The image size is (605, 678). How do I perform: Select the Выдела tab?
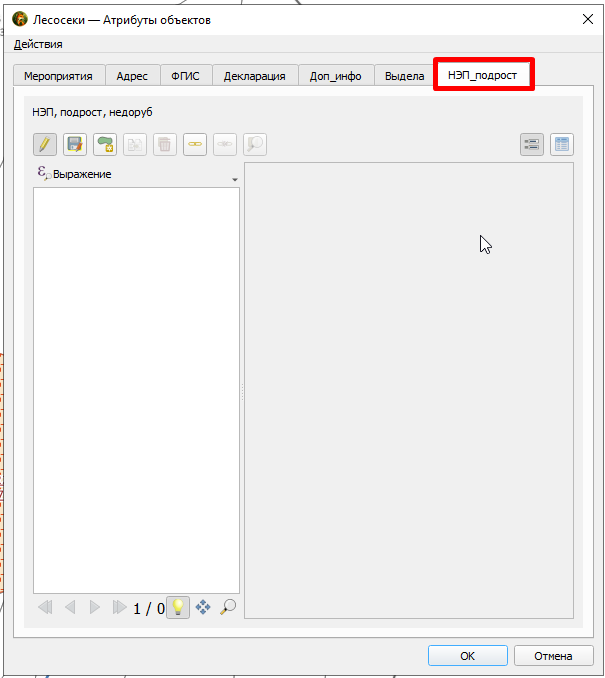click(404, 76)
